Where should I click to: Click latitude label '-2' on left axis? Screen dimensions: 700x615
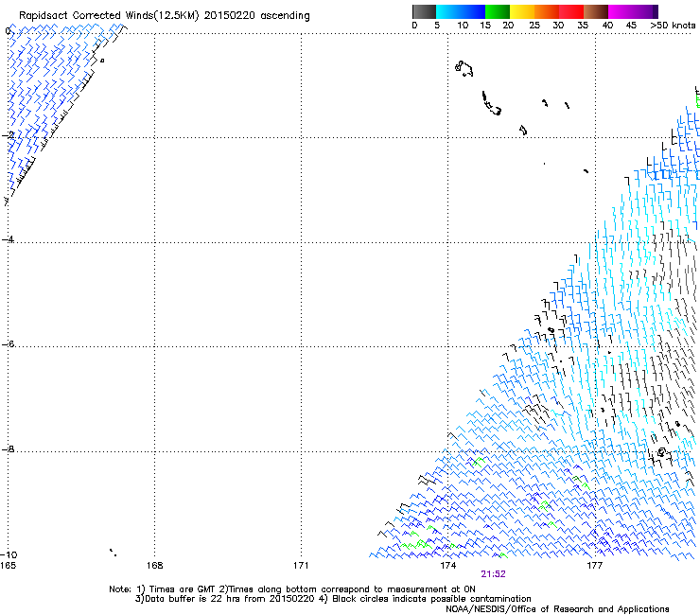8,135
